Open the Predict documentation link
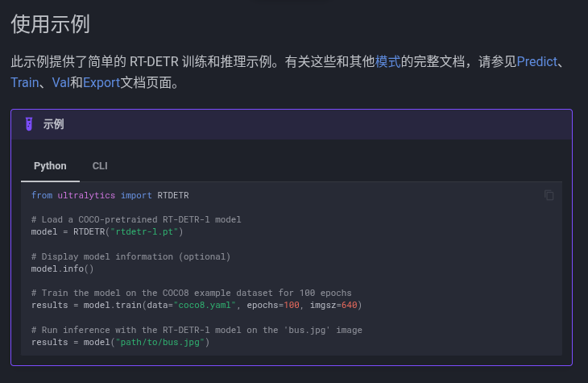The width and height of the screenshot is (588, 383). (x=537, y=61)
